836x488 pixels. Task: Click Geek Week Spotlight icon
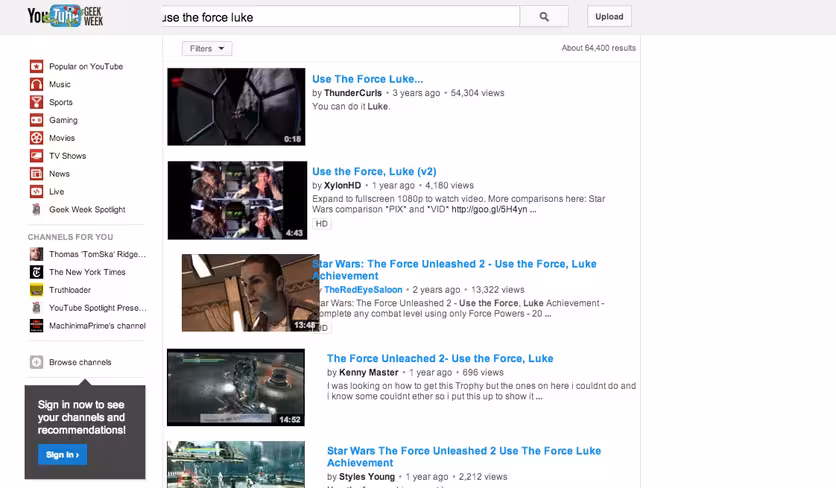click(36, 209)
